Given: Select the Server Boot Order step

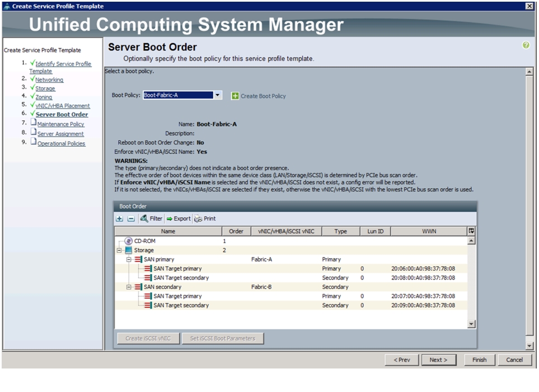Looking at the screenshot, I should (62, 114).
